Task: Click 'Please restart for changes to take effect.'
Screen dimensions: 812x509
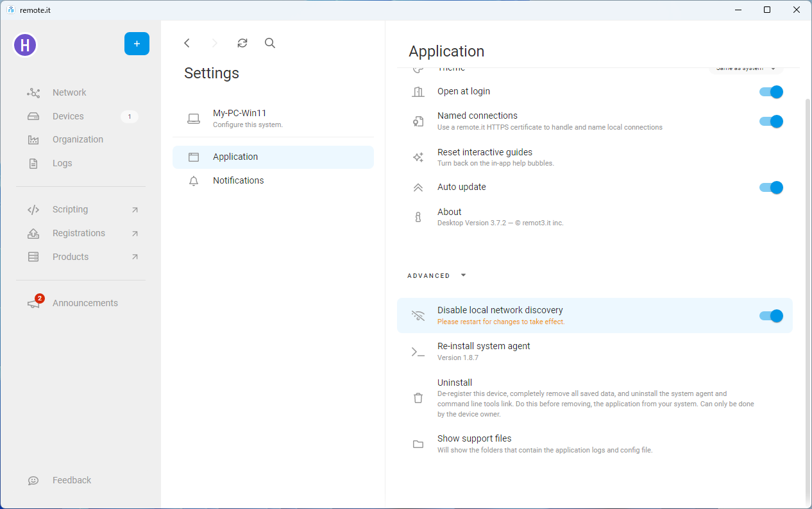Action: coord(501,322)
